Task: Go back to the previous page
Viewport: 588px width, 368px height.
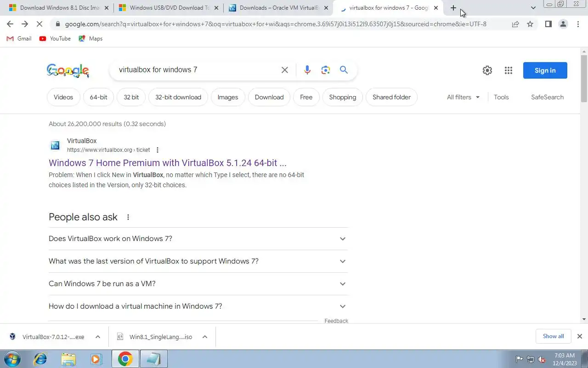Action: [10, 24]
